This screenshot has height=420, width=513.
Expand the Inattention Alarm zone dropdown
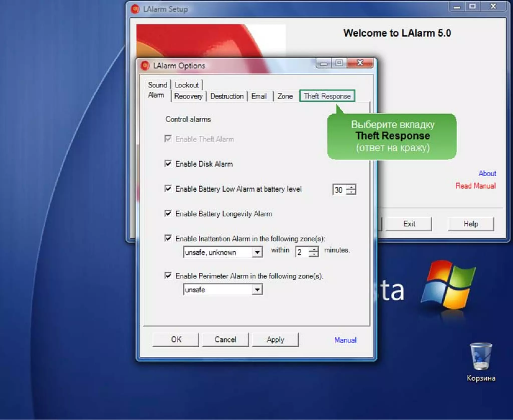(257, 252)
